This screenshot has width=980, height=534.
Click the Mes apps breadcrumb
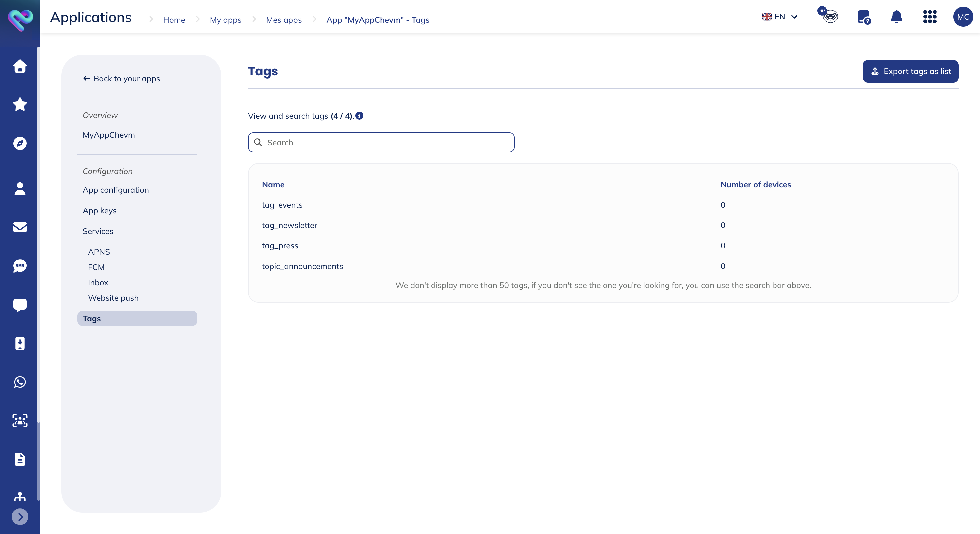click(x=283, y=20)
